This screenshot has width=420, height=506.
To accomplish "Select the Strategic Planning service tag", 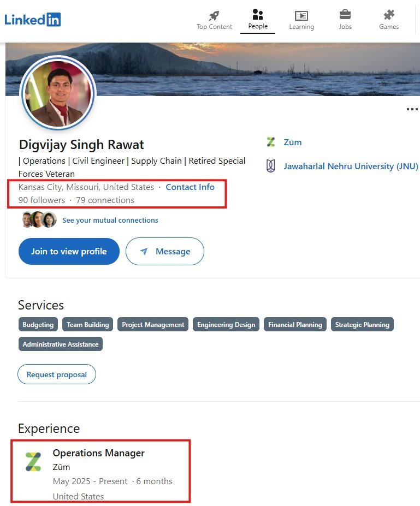I will click(x=362, y=325).
